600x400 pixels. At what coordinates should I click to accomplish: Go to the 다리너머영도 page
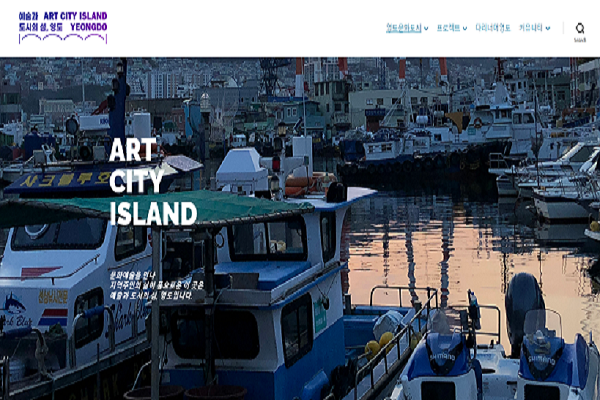tap(493, 28)
